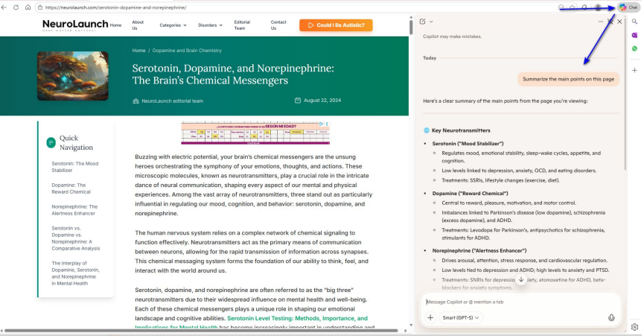Open the Editorial Team menu item
Viewport: 644px width, 336px height.
tap(242, 25)
